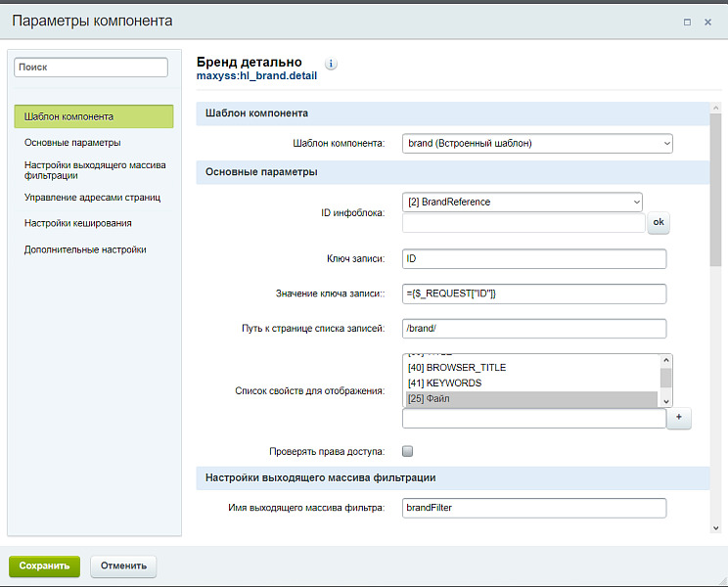Open Настройки кеширования sidebar section

click(x=78, y=223)
